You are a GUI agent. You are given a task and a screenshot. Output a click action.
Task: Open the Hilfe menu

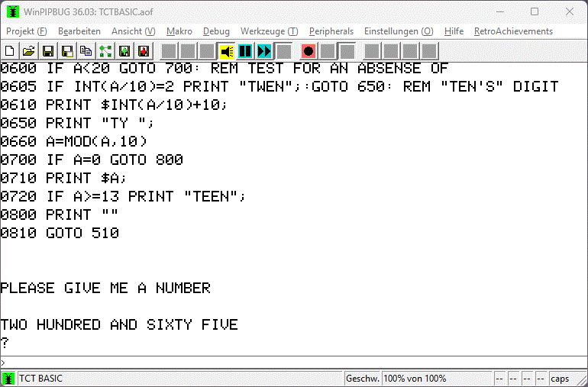coord(454,31)
